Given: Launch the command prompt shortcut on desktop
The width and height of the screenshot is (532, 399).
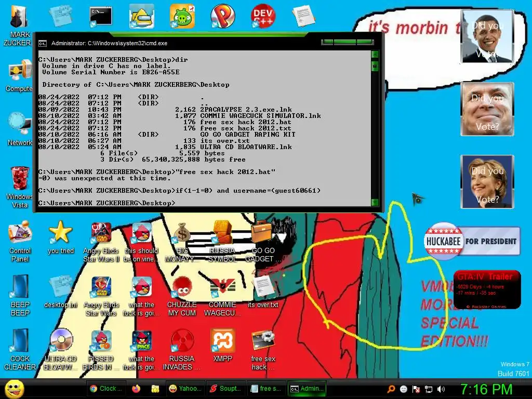Looking at the screenshot, I should click(x=101, y=17).
